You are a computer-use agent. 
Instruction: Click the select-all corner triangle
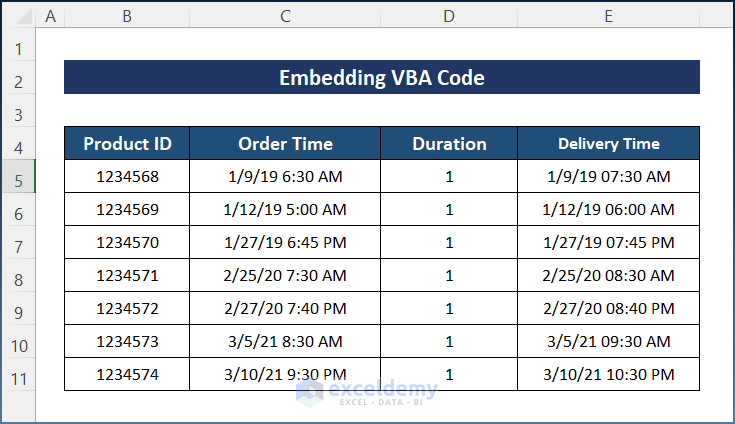18,16
